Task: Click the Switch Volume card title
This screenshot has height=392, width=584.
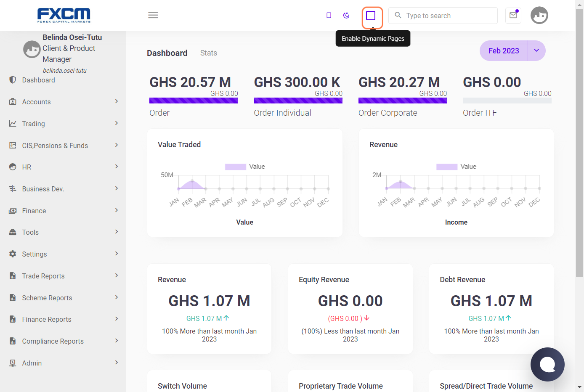Action: [182, 386]
